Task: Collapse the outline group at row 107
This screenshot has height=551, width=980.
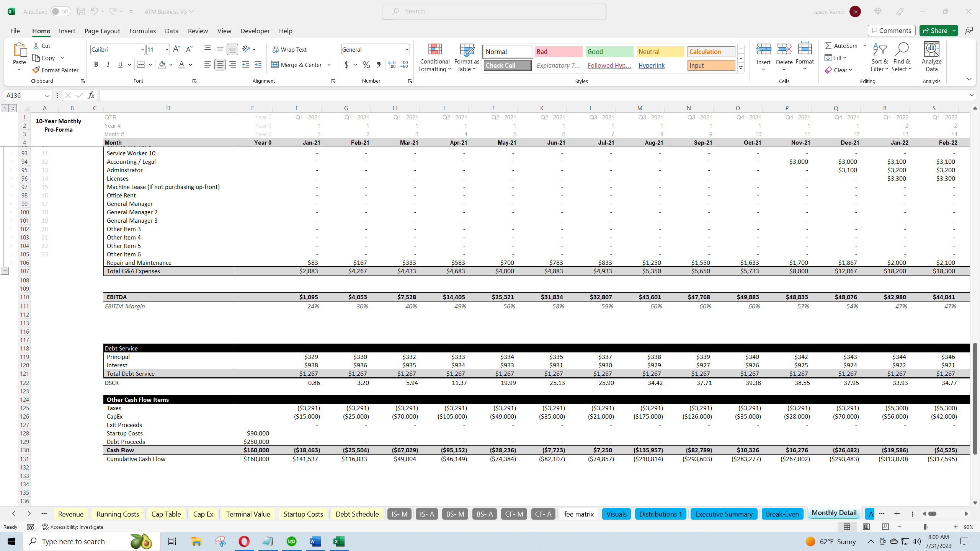Action: coord(5,271)
